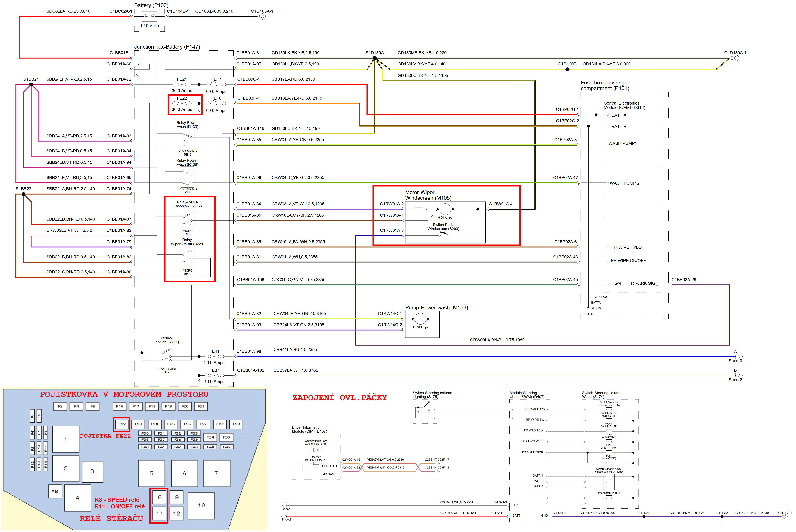Click the power wash pump 11.40 Amps motor symbol

[x=420, y=319]
